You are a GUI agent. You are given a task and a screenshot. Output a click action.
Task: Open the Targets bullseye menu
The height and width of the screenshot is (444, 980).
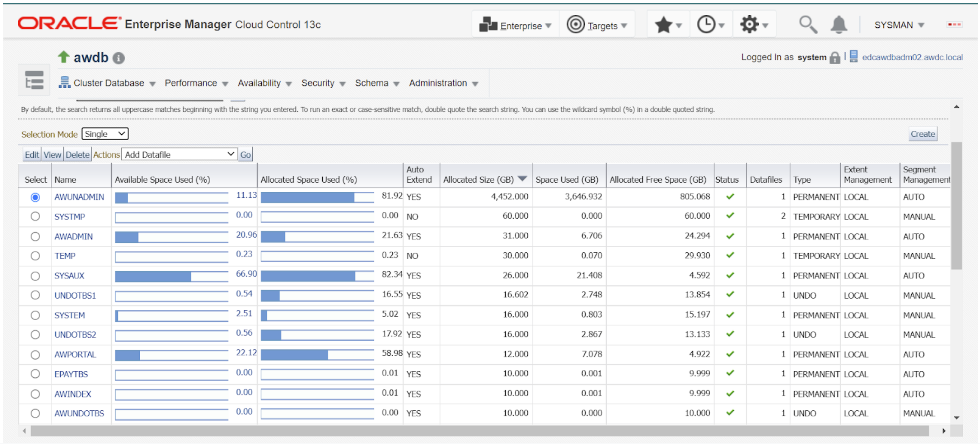(575, 25)
